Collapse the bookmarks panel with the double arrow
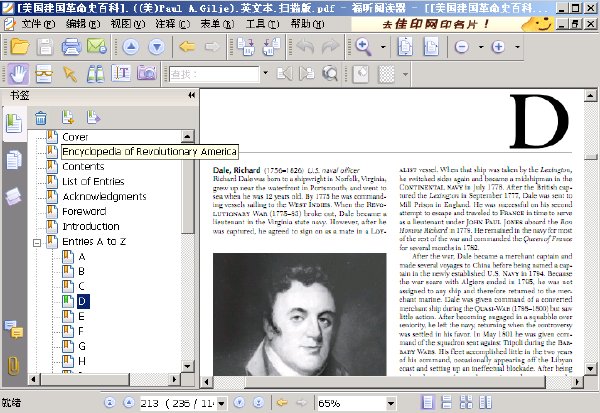Image resolution: width=600 pixels, height=413 pixels. pyautogui.click(x=191, y=95)
